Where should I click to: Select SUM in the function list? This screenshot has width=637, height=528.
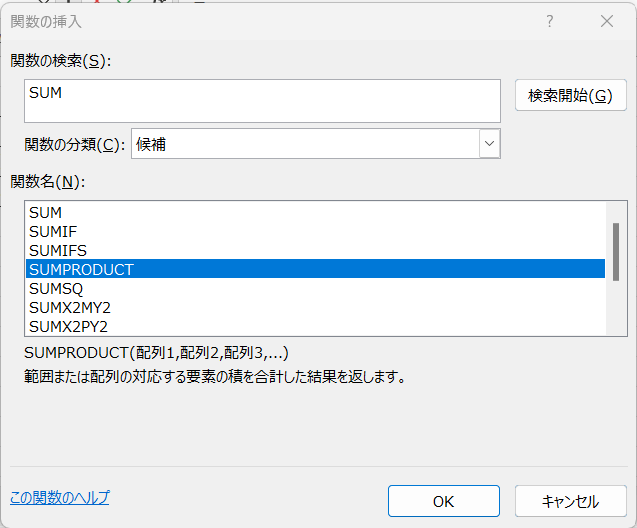coord(46,213)
